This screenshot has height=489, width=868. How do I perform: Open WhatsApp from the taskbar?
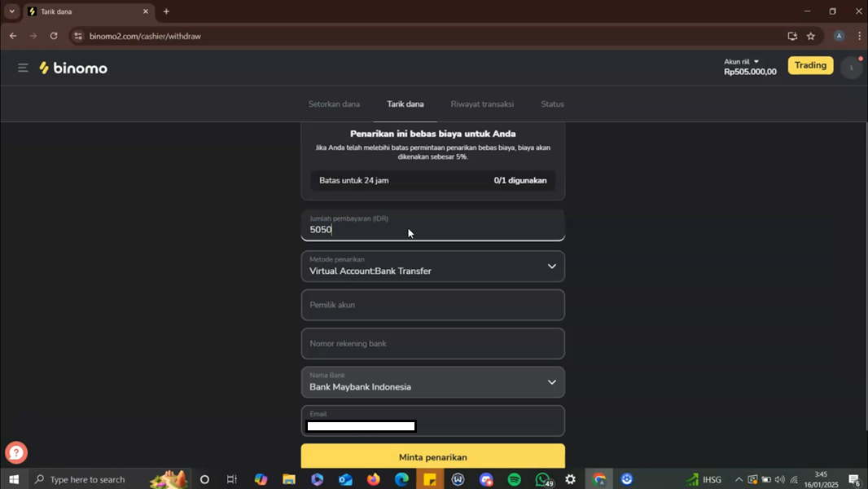pos(542,479)
